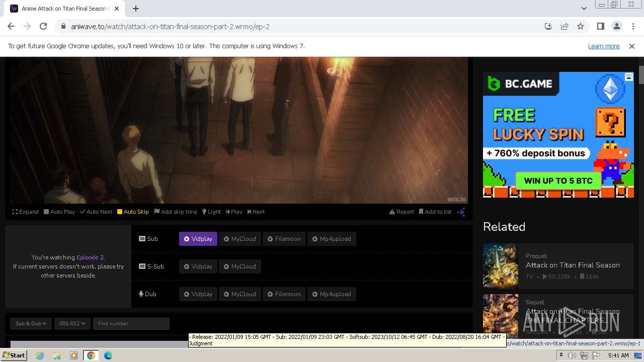
Task: Click the 5:41 AM taskbar clock
Action: (x=618, y=355)
